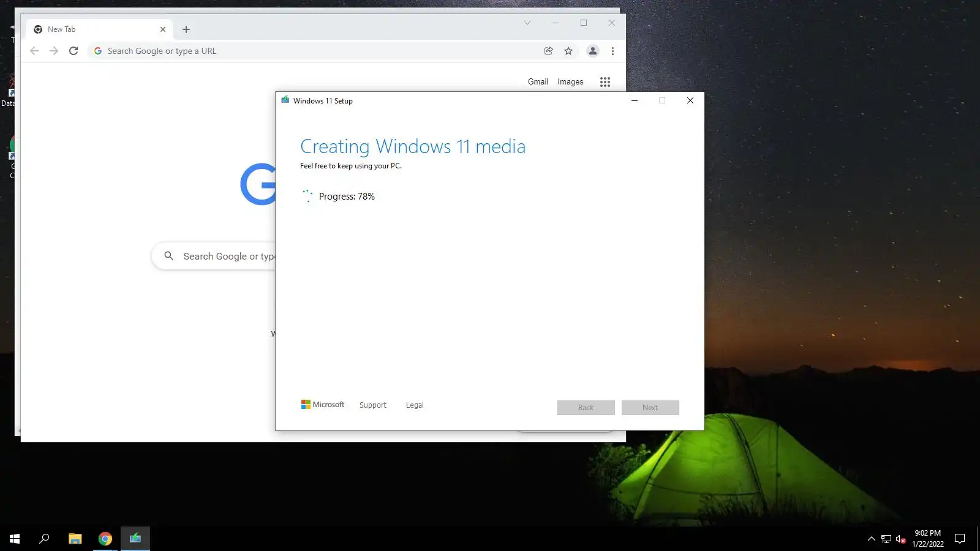The height and width of the screenshot is (551, 980).
Task: Click the share page icon in Chrome
Action: 549,51
